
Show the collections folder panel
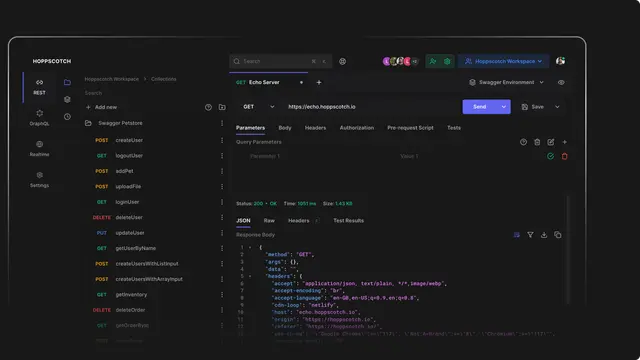pos(67,82)
